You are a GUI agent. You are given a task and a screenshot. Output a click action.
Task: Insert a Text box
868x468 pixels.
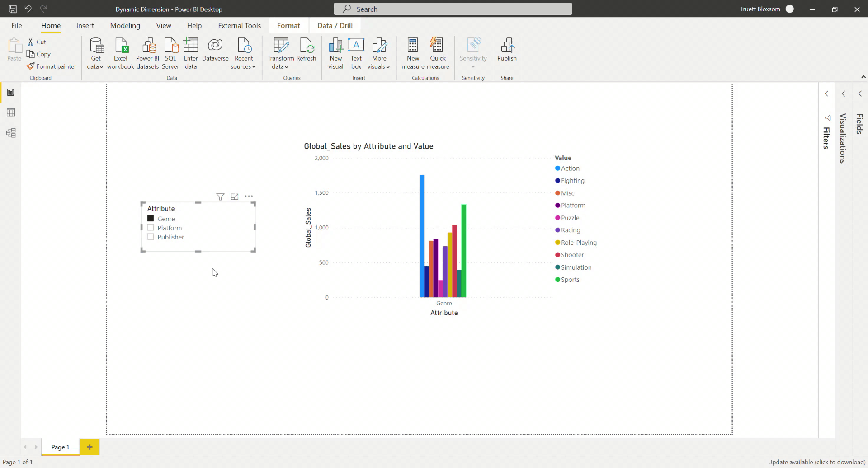click(x=356, y=52)
